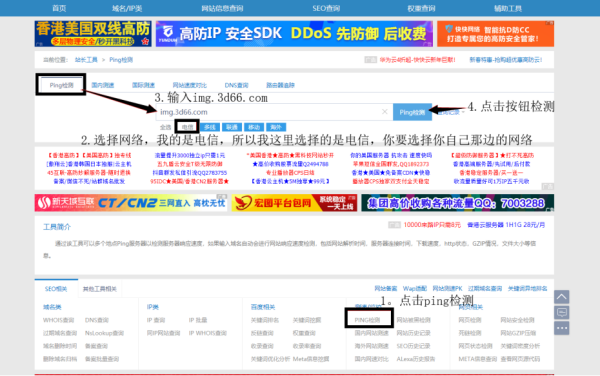Open the SEO历史记录 link
Screen dimensions: 600x376
click(413, 346)
